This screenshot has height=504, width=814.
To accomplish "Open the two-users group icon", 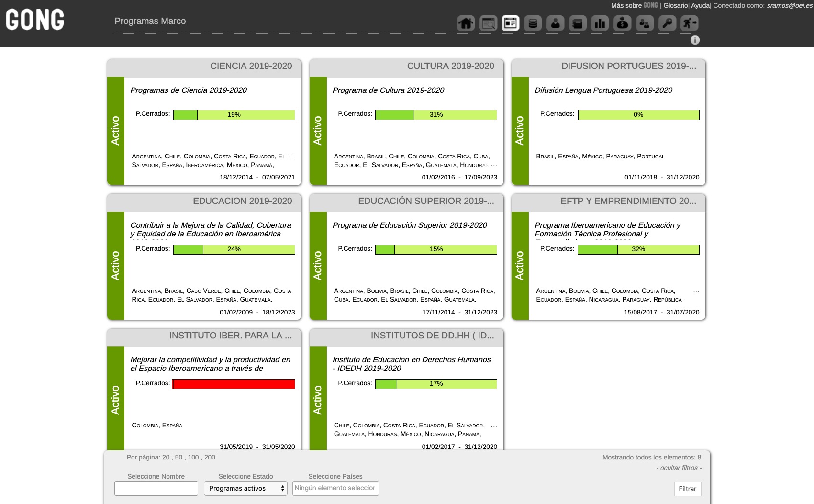I will [x=645, y=23].
